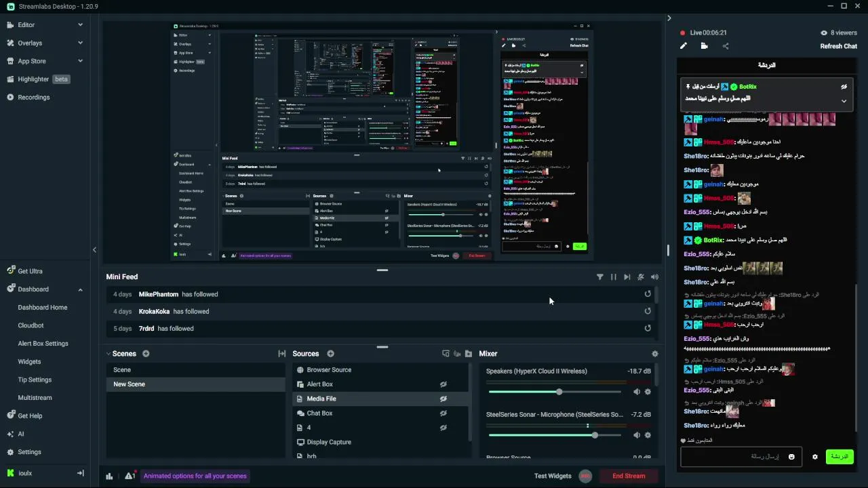Select New Scene in scenes list
The width and height of the screenshot is (868, 488).
[195, 384]
